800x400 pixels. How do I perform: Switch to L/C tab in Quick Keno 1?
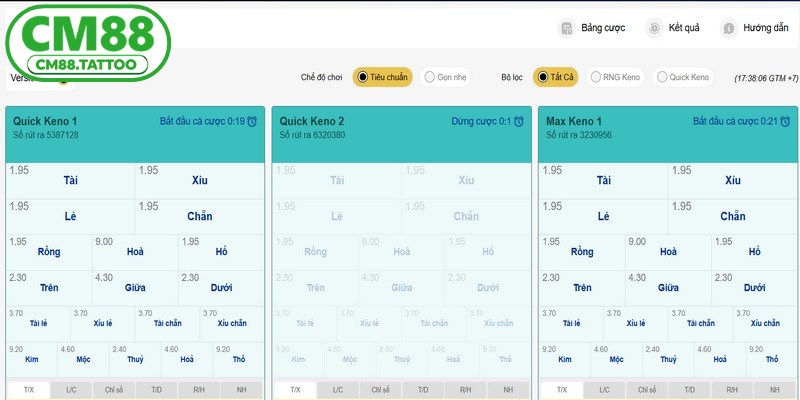click(71, 390)
